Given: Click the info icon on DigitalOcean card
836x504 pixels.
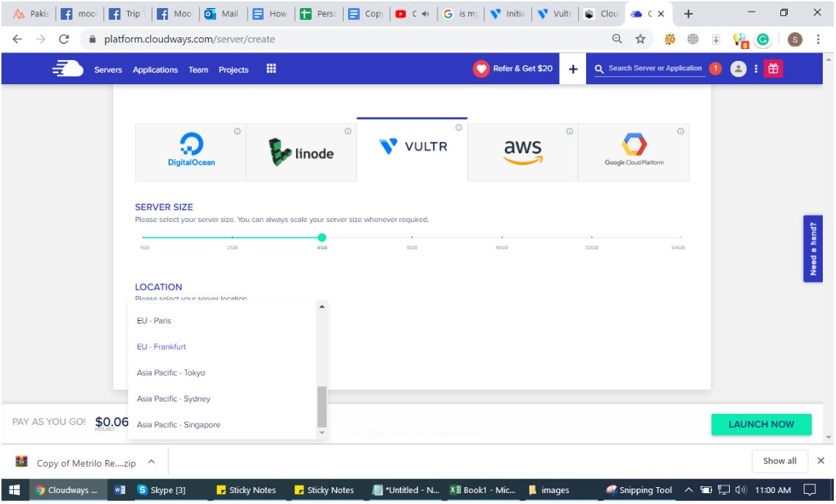Looking at the screenshot, I should pos(237,131).
